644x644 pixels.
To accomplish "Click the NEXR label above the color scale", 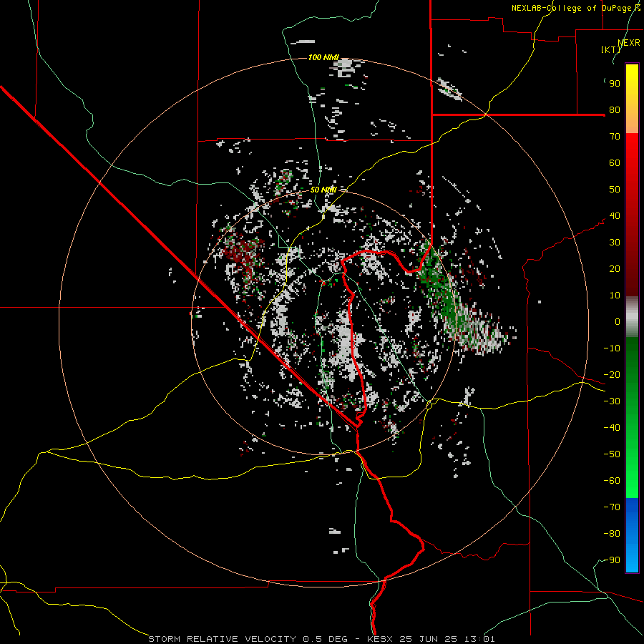I will click(629, 43).
